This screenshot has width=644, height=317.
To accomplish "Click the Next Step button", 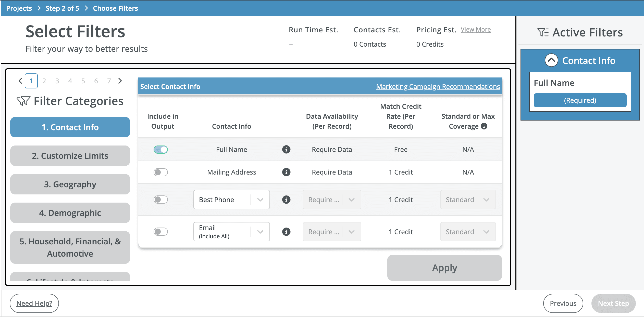I will tap(614, 303).
